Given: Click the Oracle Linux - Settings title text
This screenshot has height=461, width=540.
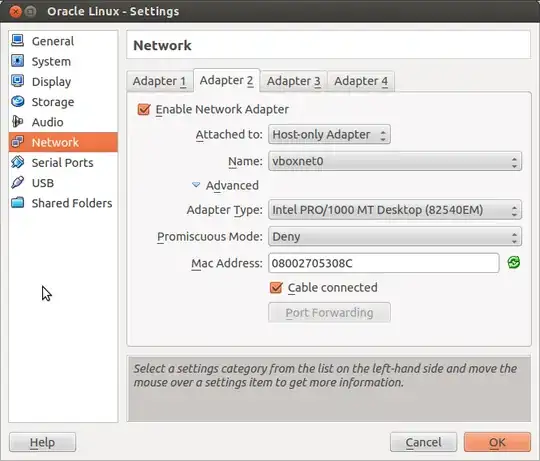Looking at the screenshot, I should click(x=113, y=11).
